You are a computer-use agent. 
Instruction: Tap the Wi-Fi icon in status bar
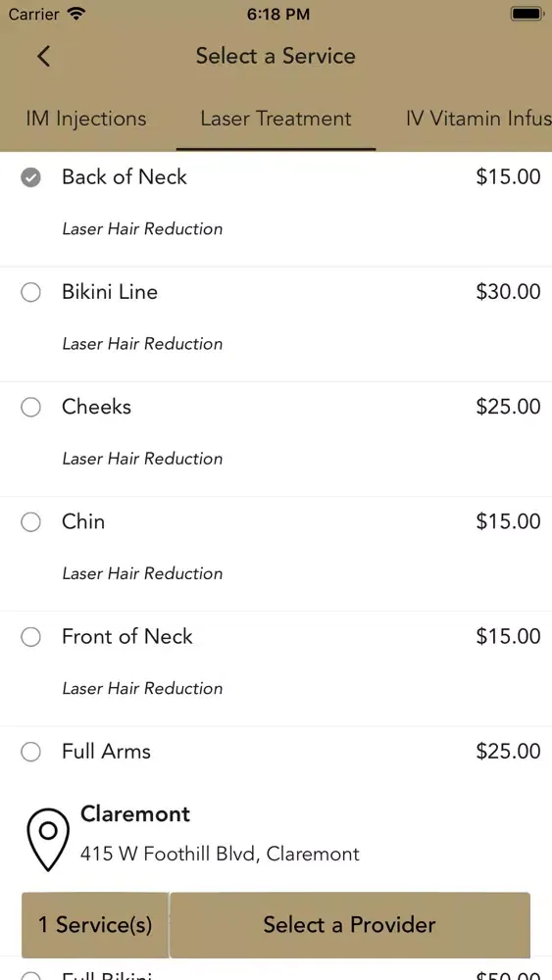(x=76, y=14)
